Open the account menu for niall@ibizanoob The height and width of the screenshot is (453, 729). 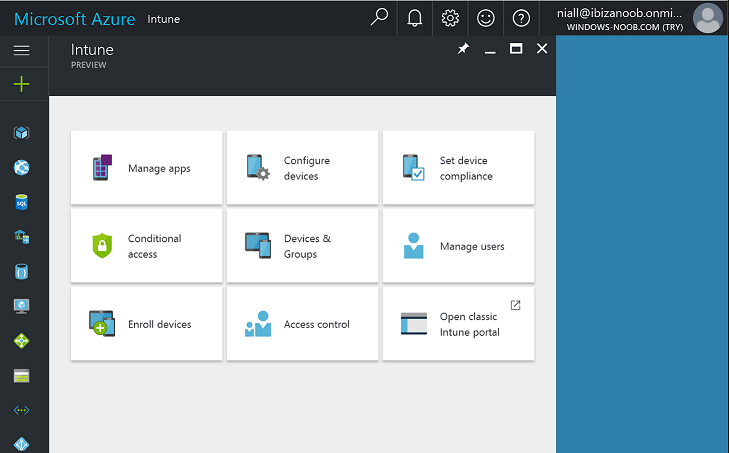[639, 19]
